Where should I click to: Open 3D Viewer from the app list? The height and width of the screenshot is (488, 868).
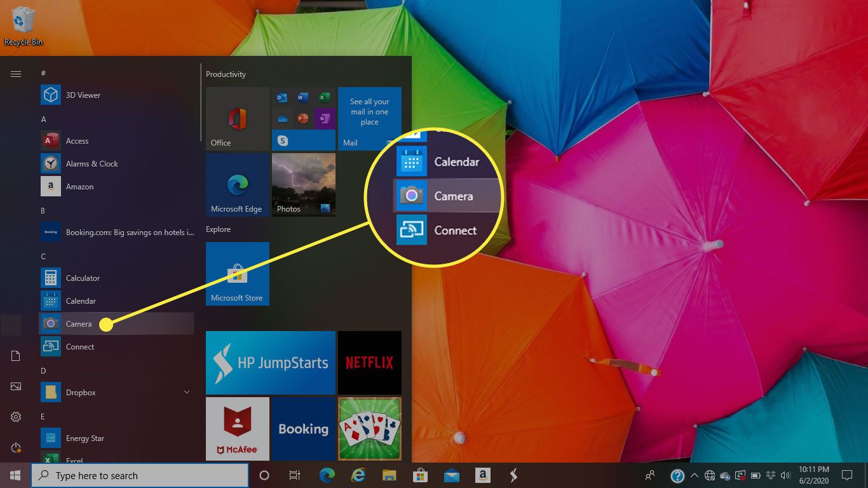point(117,95)
